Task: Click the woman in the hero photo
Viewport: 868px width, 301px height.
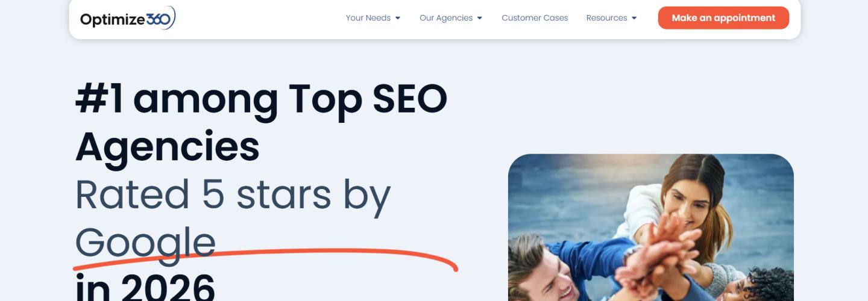Action: 690,193
